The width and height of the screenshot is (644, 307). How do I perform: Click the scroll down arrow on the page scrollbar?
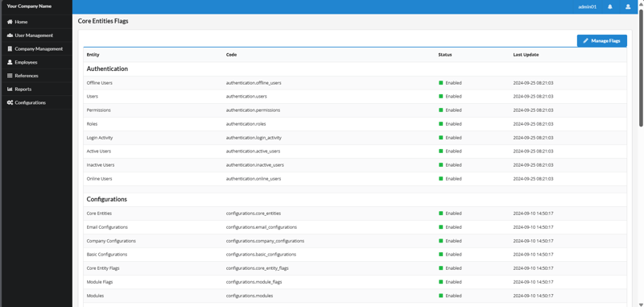click(x=641, y=304)
